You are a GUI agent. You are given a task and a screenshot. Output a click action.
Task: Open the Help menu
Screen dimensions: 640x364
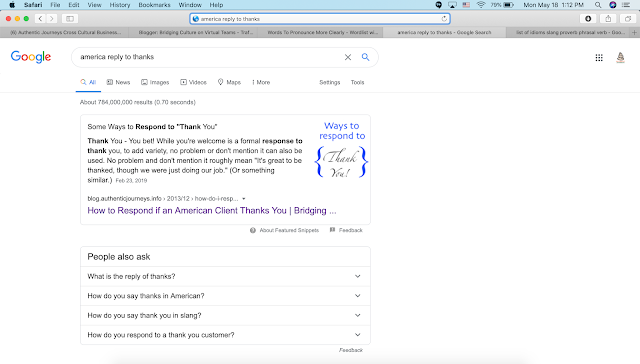(x=216, y=5)
